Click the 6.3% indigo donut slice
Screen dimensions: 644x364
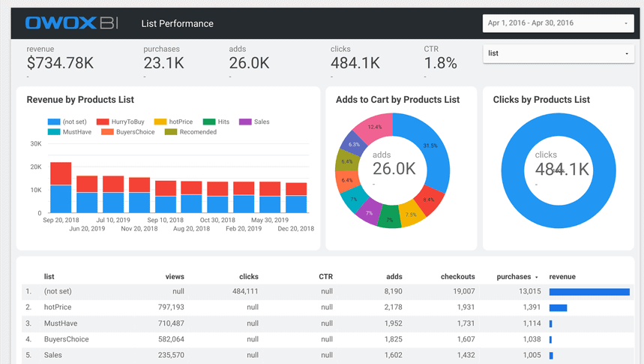click(354, 144)
